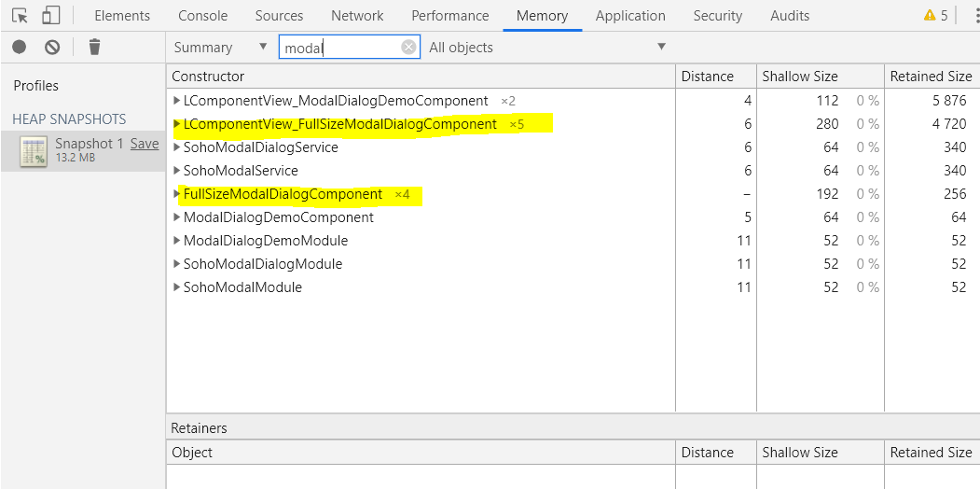Click the Retained Size value 5 876
The width and height of the screenshot is (980, 489).
pyautogui.click(x=949, y=101)
